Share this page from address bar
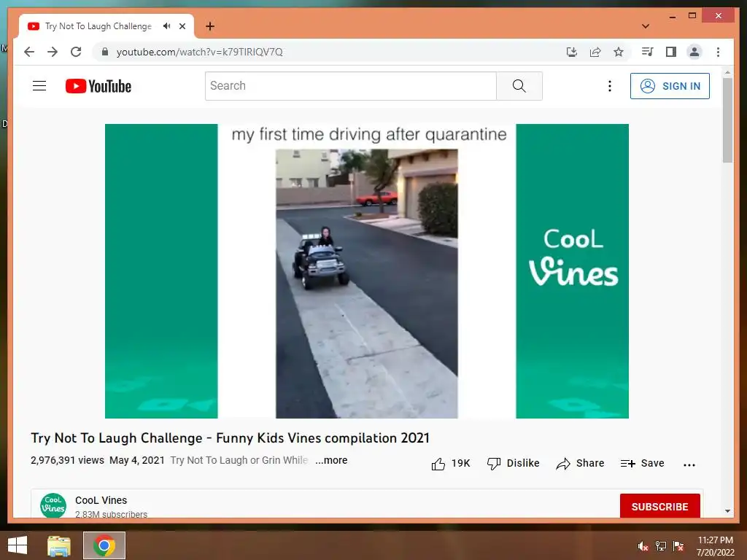 tap(595, 52)
